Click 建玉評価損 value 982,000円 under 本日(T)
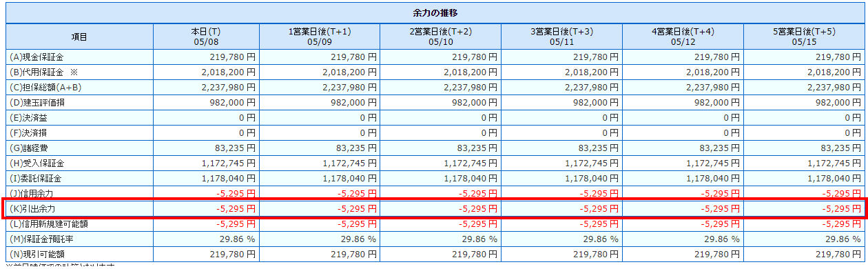 (234, 102)
